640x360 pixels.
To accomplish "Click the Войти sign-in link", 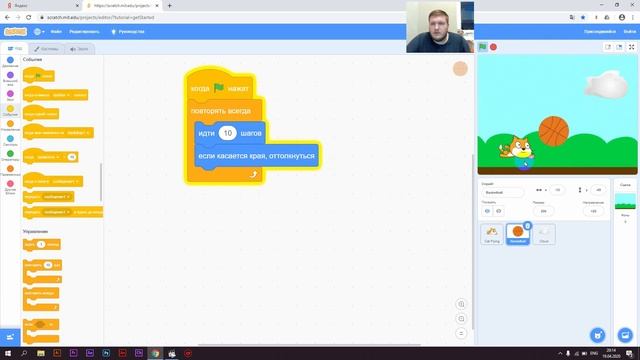I will 629,31.
